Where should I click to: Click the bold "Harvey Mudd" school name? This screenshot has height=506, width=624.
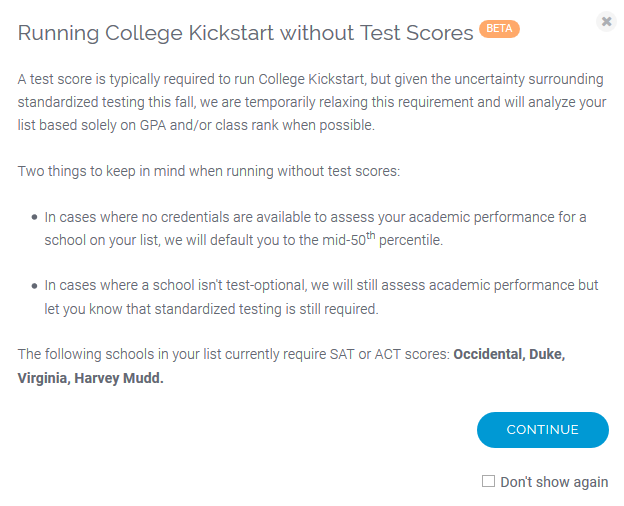pos(119,378)
